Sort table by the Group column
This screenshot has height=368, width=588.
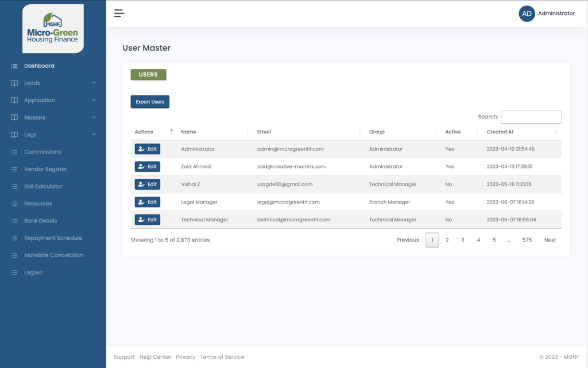click(401, 132)
